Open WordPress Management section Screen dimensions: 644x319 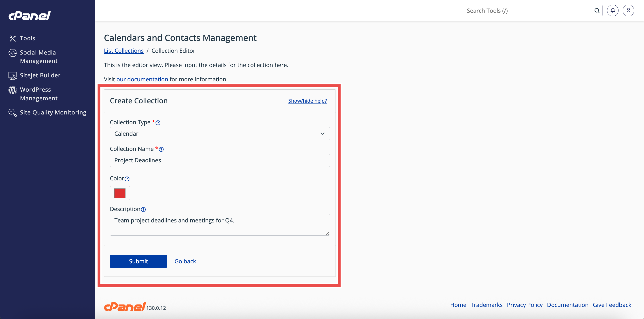pos(38,94)
